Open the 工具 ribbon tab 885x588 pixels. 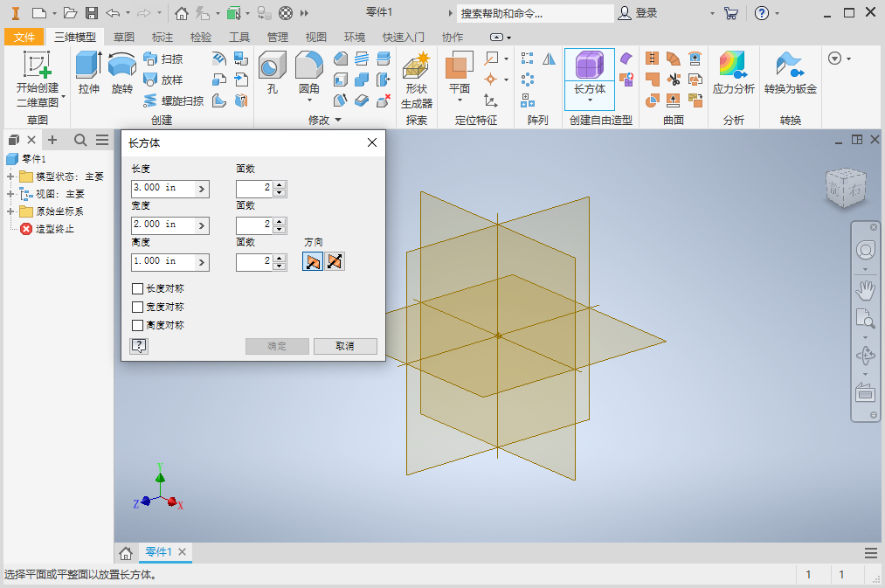pyautogui.click(x=239, y=37)
